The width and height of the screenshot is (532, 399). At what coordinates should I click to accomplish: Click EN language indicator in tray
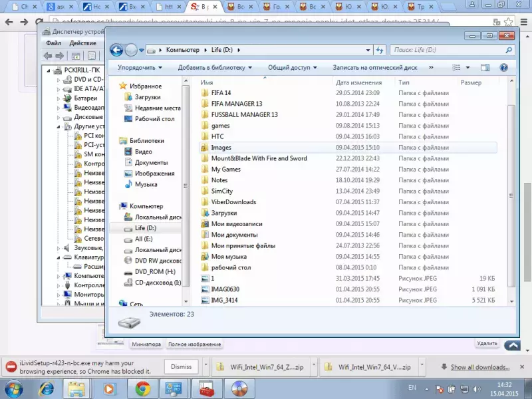click(412, 388)
